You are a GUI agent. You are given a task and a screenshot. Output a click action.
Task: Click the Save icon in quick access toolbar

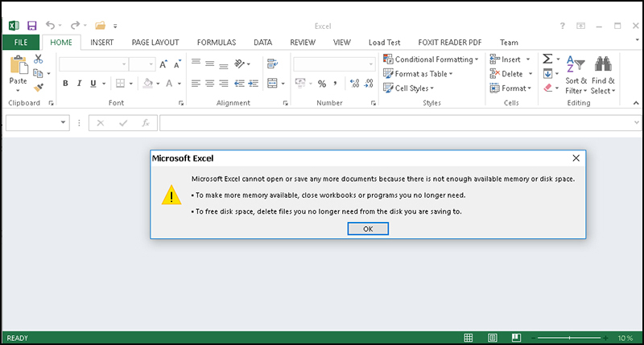coord(32,27)
